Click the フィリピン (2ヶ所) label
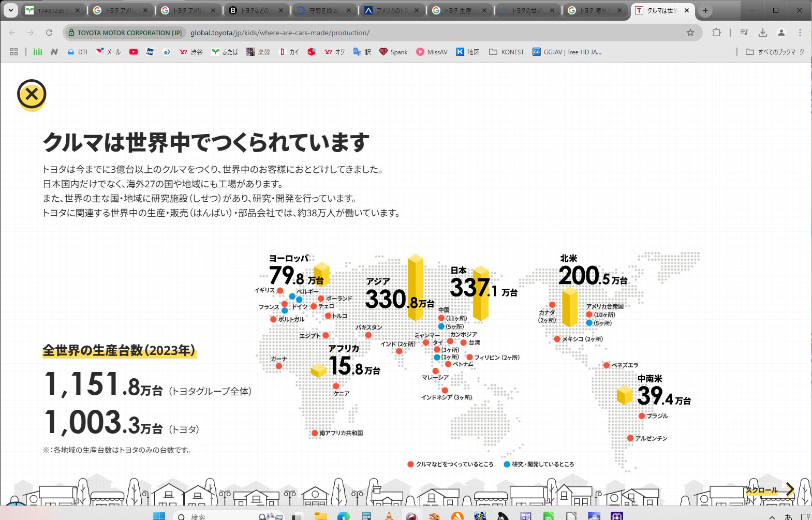The height and width of the screenshot is (520, 812). [497, 358]
